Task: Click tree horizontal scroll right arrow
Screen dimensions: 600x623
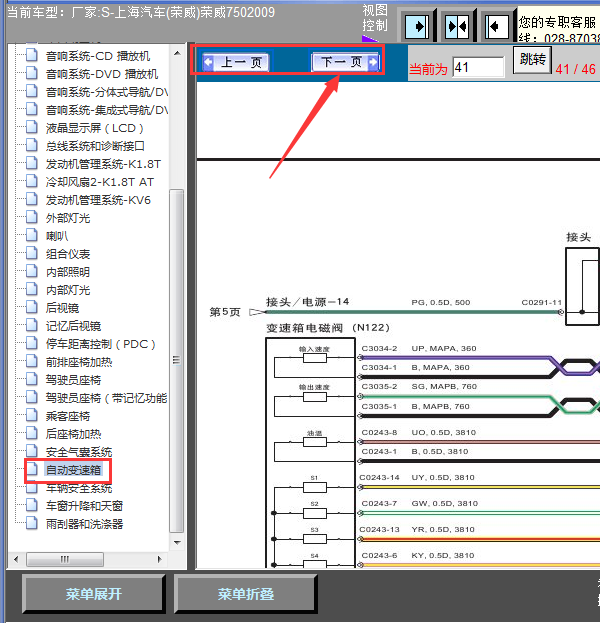Action: (x=160, y=559)
